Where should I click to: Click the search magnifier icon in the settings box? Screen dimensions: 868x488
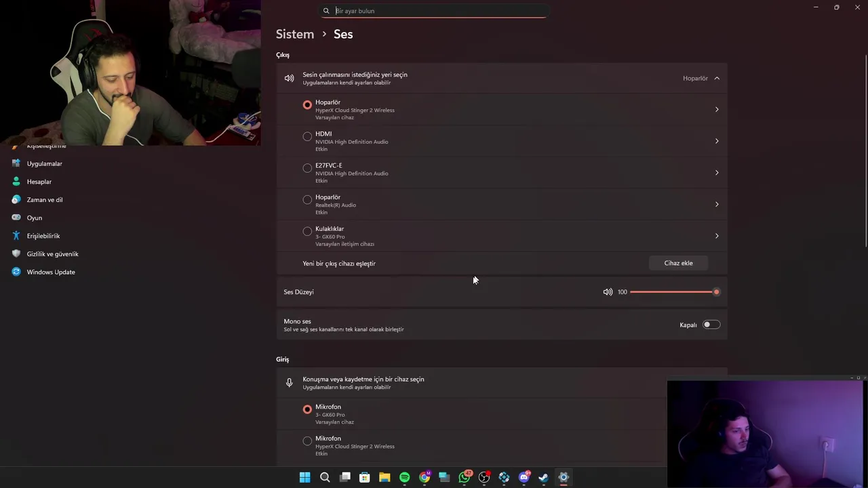pyautogui.click(x=326, y=11)
